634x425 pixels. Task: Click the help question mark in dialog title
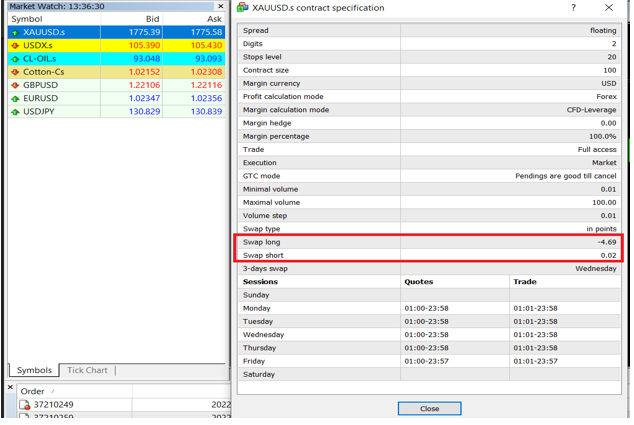pos(573,8)
